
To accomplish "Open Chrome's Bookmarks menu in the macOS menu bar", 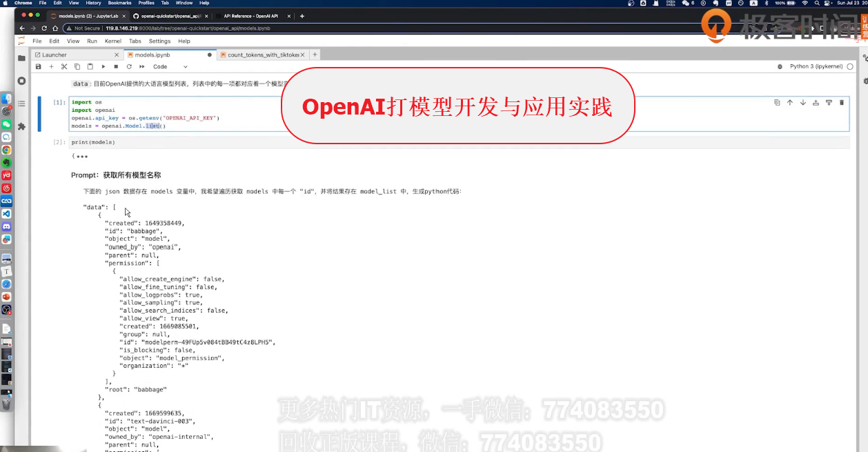I will (120, 3).
